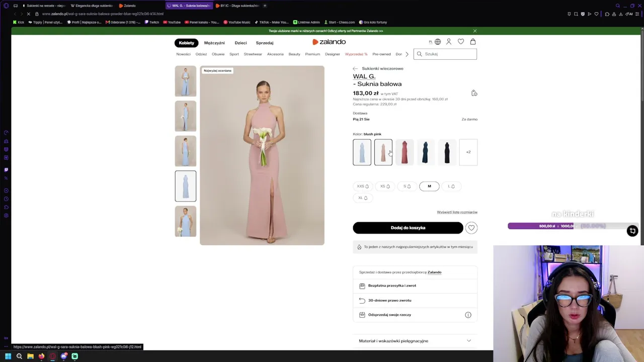Switch to the Kobiety tab
644x362 pixels.
tap(186, 43)
